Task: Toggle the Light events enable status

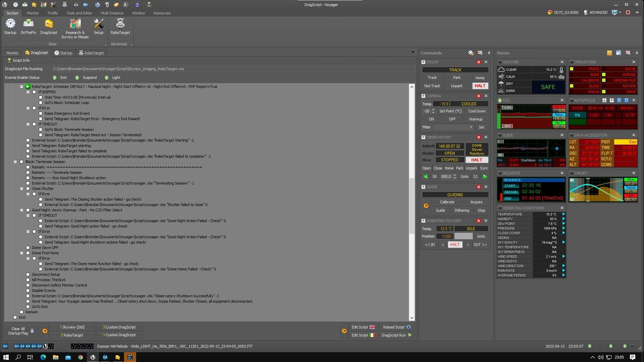Action: coord(107,77)
